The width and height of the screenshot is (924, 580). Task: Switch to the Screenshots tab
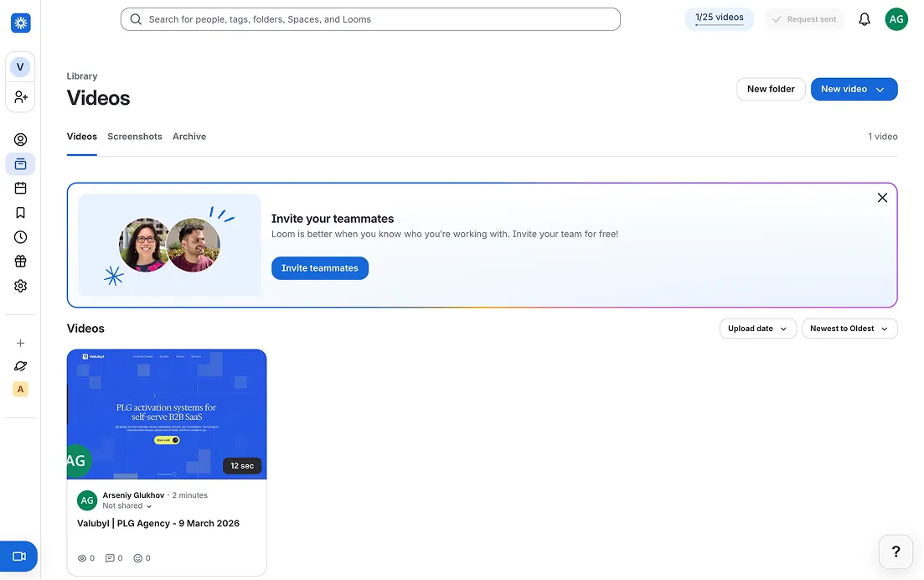coord(134,136)
